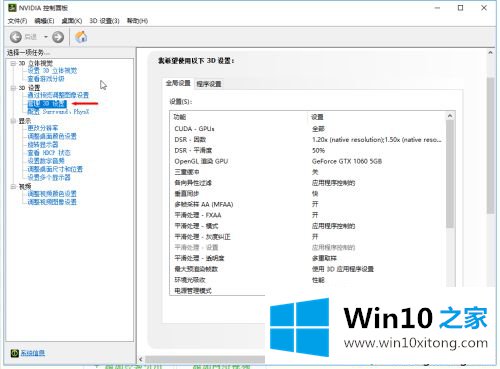Select 查看 HDCP 状态 under 显示

[x=49, y=153]
